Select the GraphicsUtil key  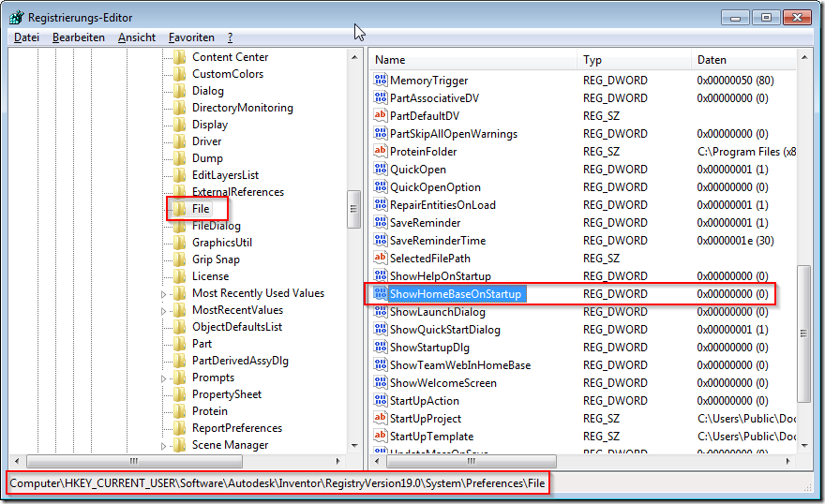click(x=222, y=243)
